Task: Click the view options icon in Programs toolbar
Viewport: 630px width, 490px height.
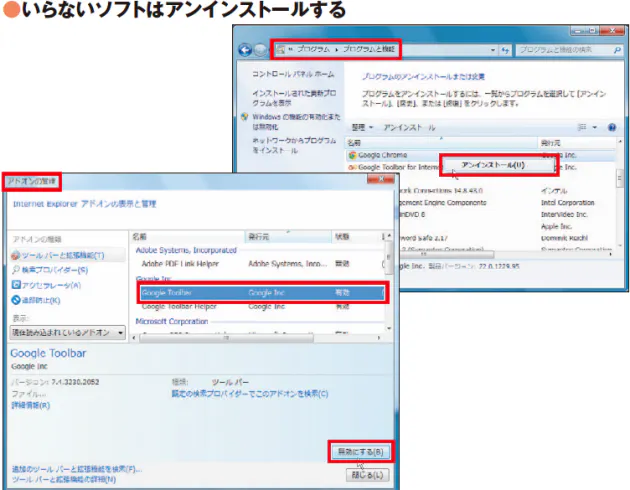Action: pyautogui.click(x=581, y=127)
